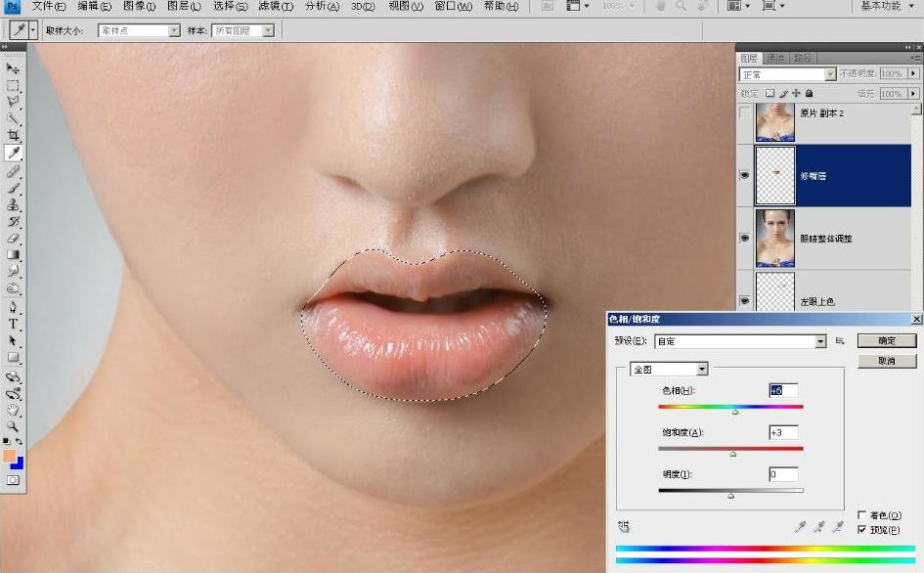Click the 取消 cancel button

[x=887, y=361]
